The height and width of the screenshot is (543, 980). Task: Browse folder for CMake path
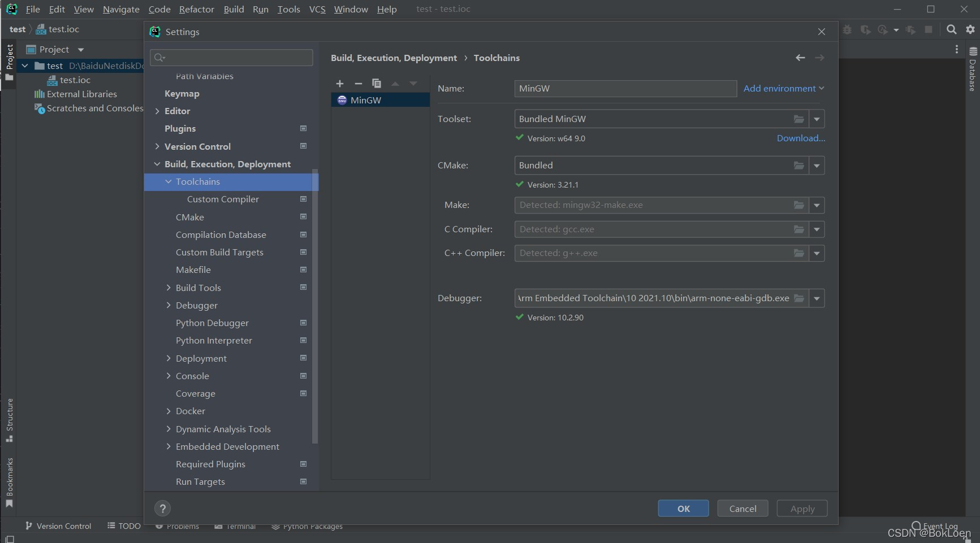click(x=799, y=166)
